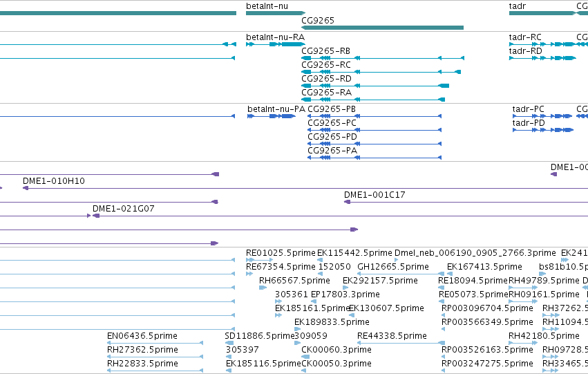Select the EK167413.5prime EST

[450, 274]
